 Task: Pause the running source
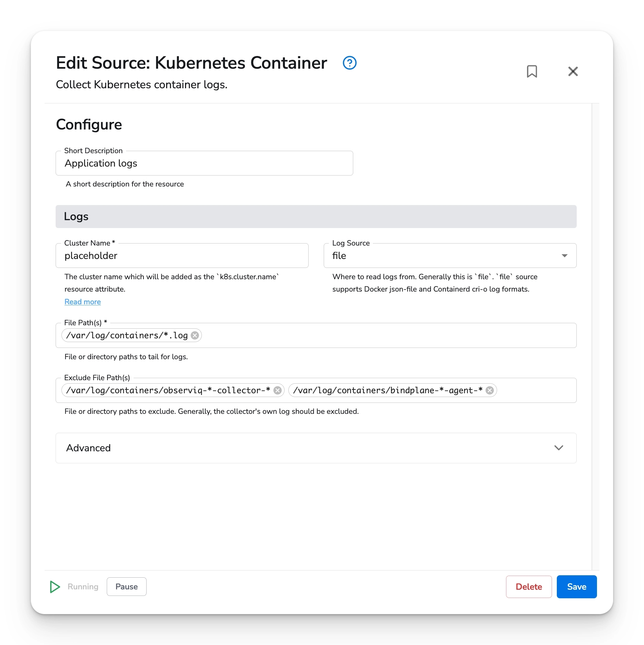tap(126, 587)
